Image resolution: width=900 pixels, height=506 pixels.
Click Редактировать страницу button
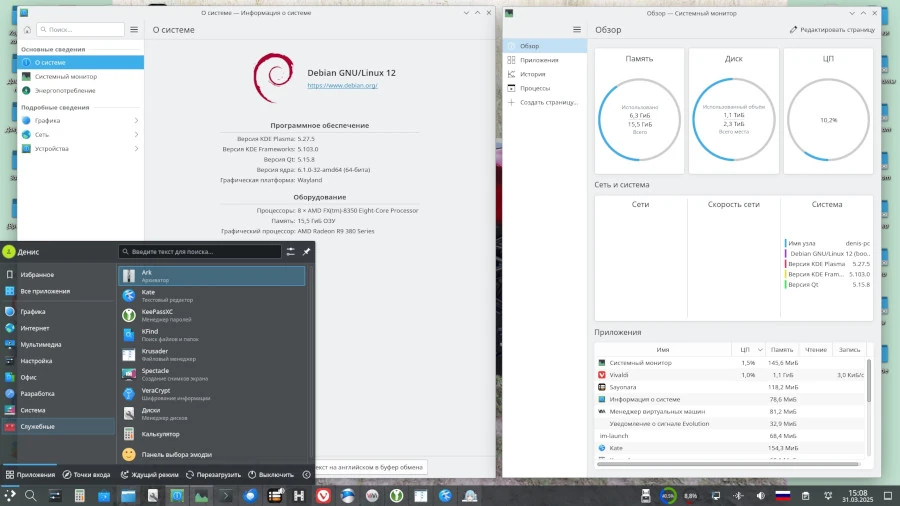(832, 29)
